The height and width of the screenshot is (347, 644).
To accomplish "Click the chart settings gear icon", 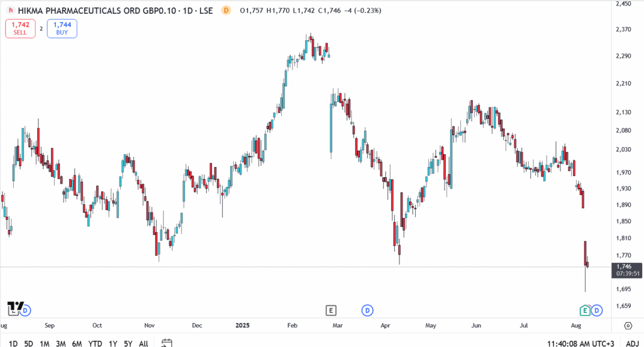I will (628, 326).
